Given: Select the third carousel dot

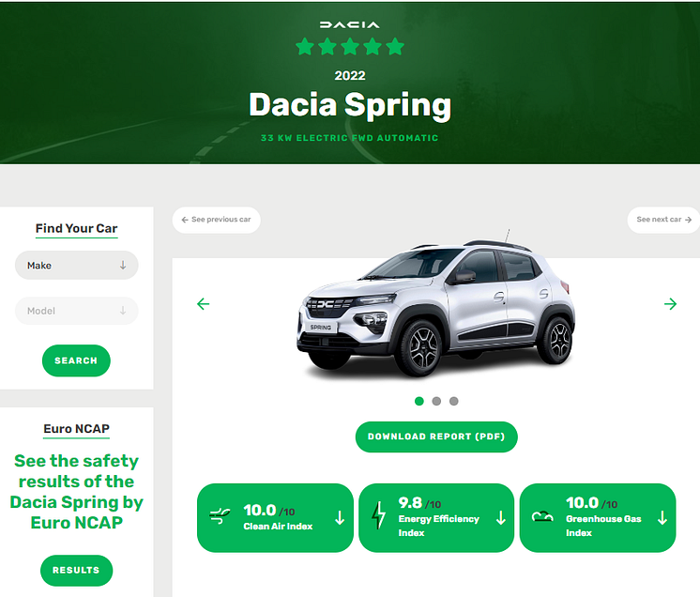Looking at the screenshot, I should click(453, 401).
